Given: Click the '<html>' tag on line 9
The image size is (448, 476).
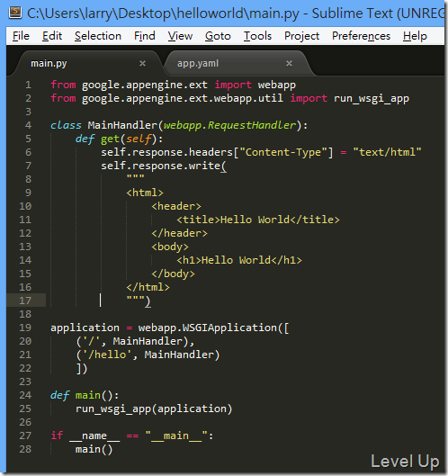Looking at the screenshot, I should point(145,193).
